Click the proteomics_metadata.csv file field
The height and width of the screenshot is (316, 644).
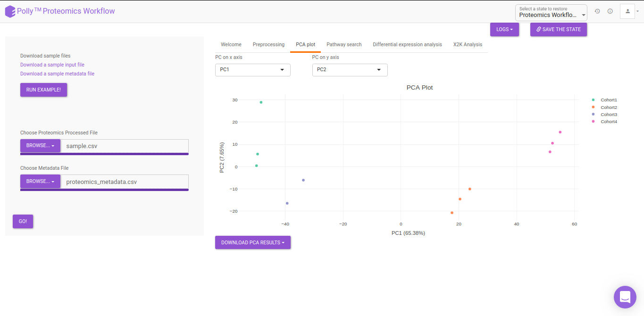[125, 182]
